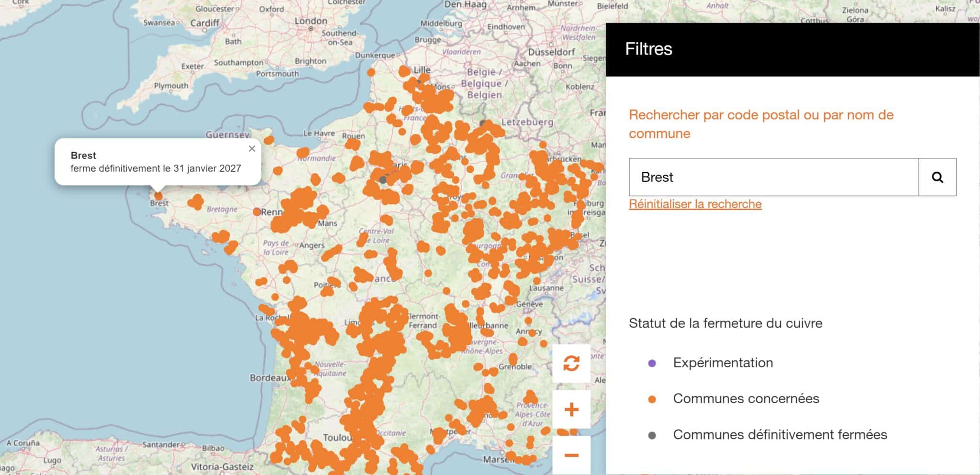Image resolution: width=980 pixels, height=475 pixels.
Task: Toggle the Communes concernées filter
Action: tap(746, 398)
